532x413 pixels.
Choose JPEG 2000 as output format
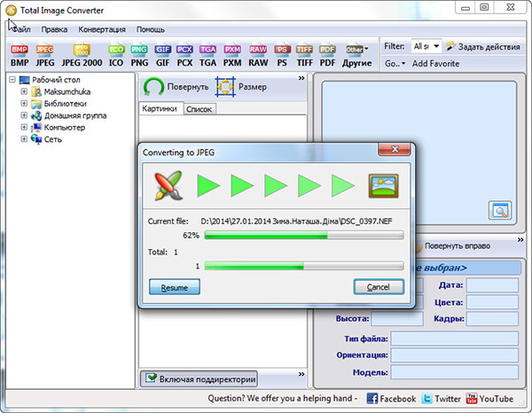tap(82, 56)
